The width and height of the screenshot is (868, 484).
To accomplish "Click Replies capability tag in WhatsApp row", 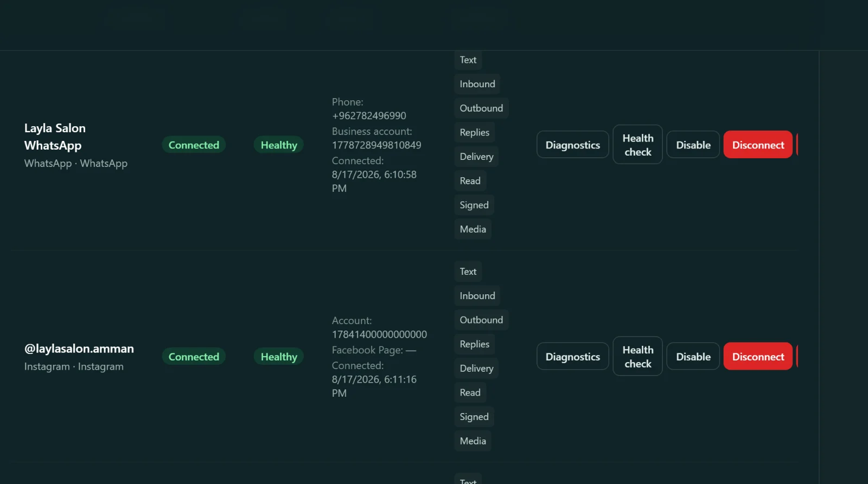I will pos(475,132).
